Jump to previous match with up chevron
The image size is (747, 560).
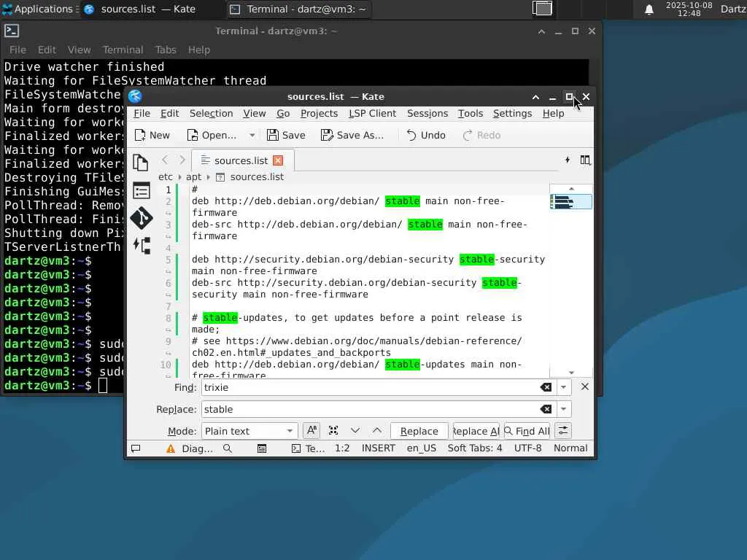pos(377,430)
